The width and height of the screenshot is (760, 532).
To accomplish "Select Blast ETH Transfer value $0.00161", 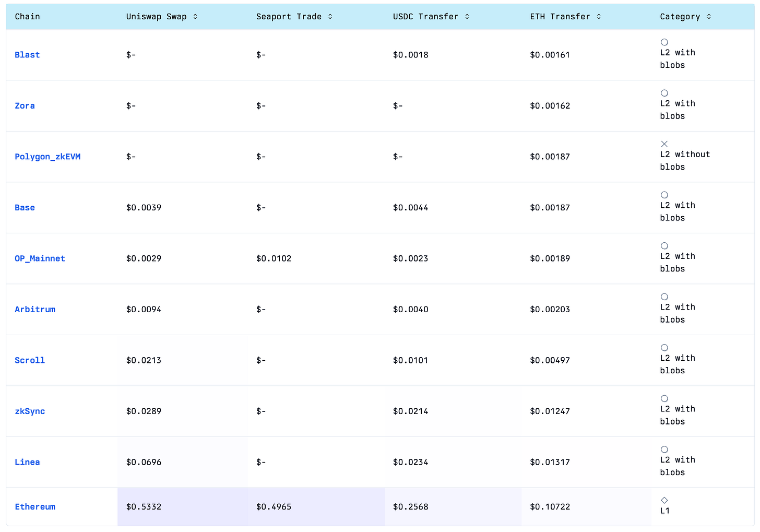I will 550,55.
